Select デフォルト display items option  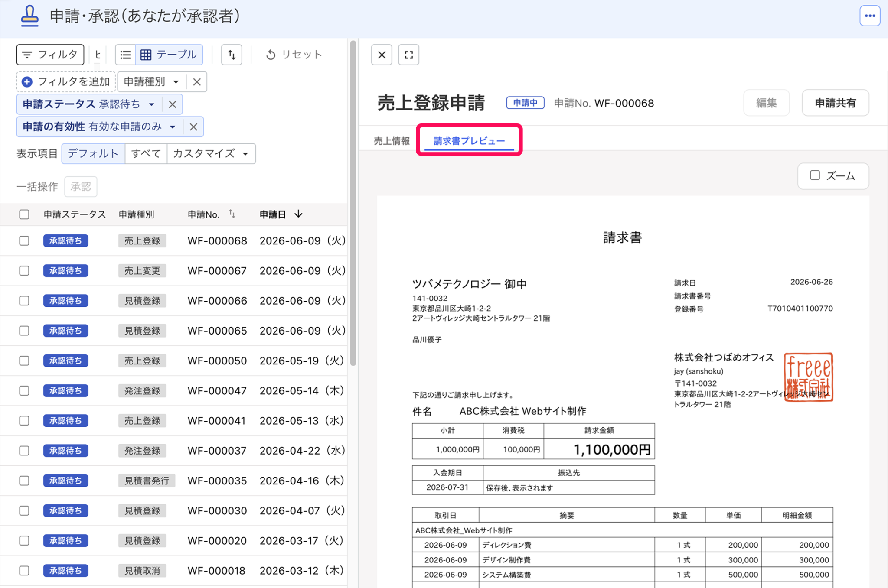tap(93, 153)
